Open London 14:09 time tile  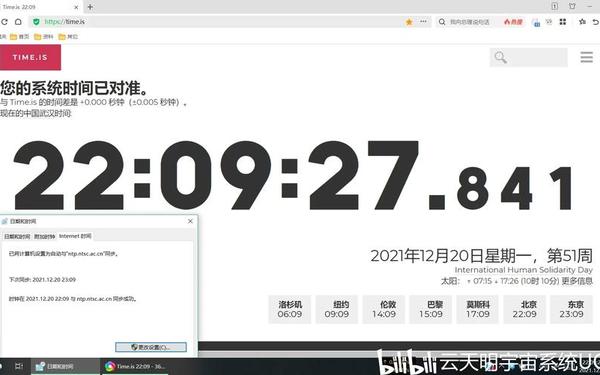click(x=384, y=309)
